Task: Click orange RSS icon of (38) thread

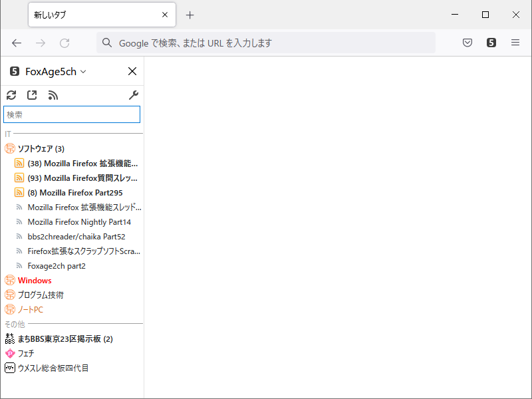Action: 19,163
